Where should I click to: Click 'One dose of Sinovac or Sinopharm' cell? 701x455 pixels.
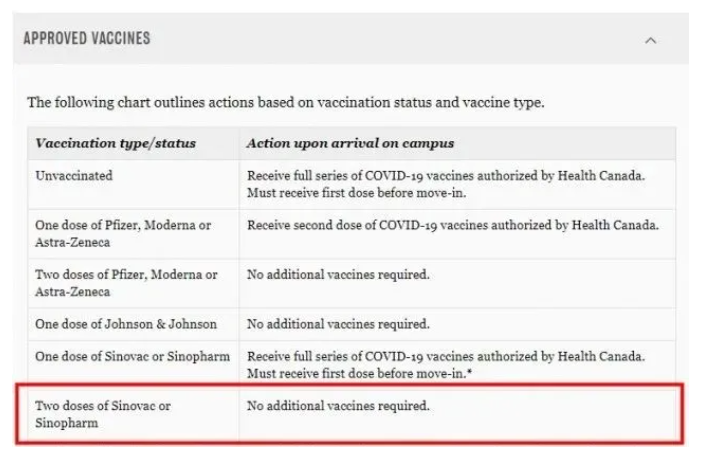132,356
